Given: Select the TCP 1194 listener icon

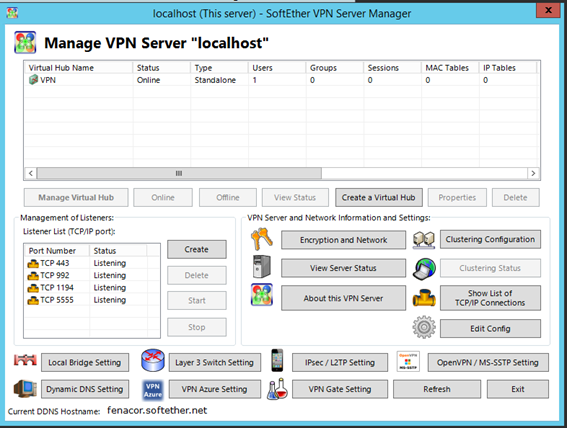Looking at the screenshot, I should click(33, 288).
